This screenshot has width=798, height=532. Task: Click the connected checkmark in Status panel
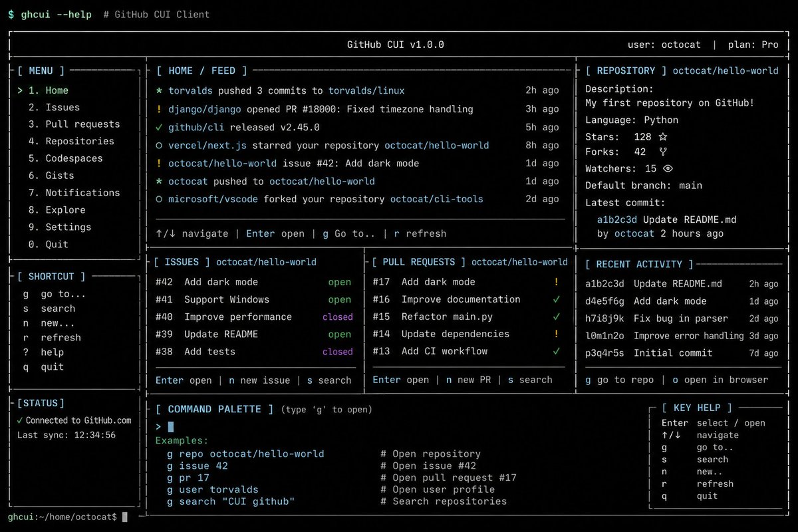click(x=20, y=420)
